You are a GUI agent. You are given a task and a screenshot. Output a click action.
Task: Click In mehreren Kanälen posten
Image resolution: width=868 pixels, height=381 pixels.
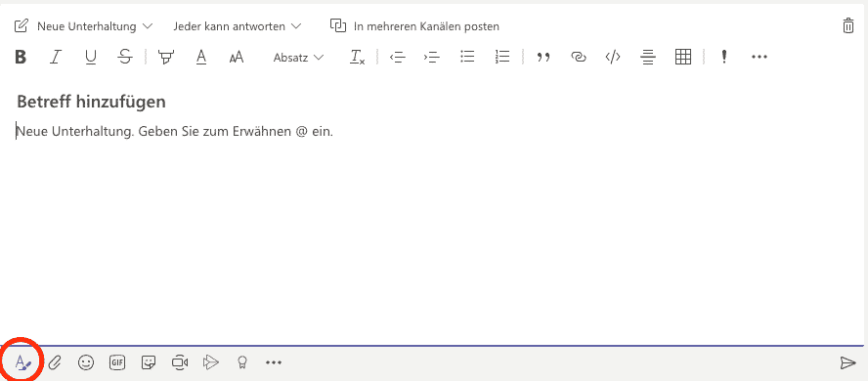[414, 26]
